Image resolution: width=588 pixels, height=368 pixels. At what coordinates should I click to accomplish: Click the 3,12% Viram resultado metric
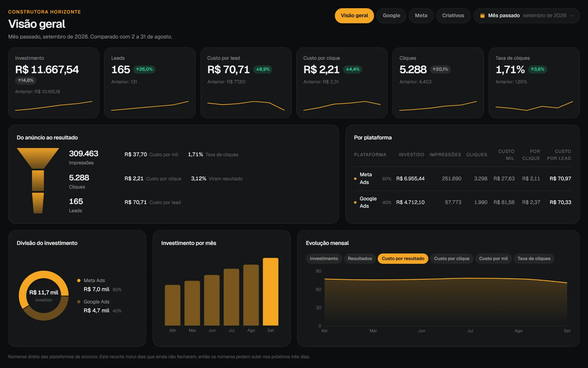pyautogui.click(x=217, y=179)
